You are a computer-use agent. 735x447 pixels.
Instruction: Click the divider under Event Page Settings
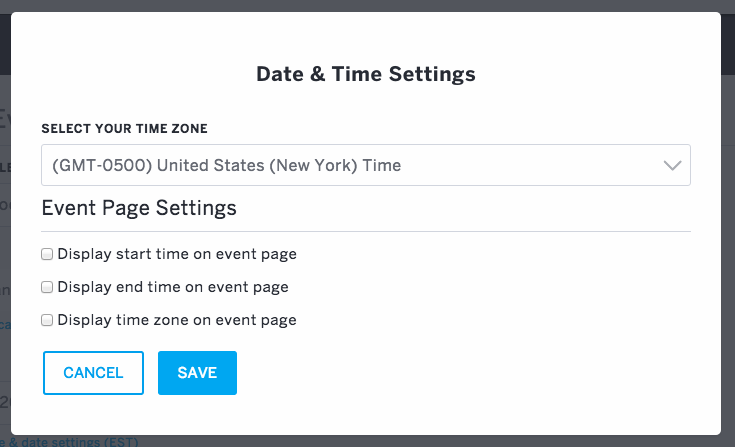point(366,231)
